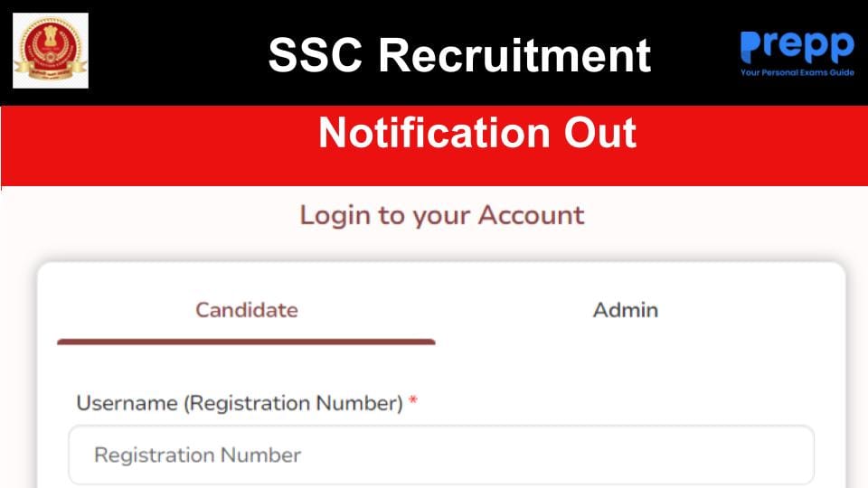Open the Admin login tab
Image resolution: width=868 pixels, height=488 pixels.
625,310
